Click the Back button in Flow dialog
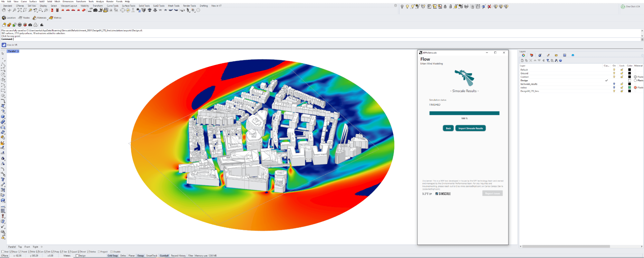The image size is (644, 258). (448, 128)
